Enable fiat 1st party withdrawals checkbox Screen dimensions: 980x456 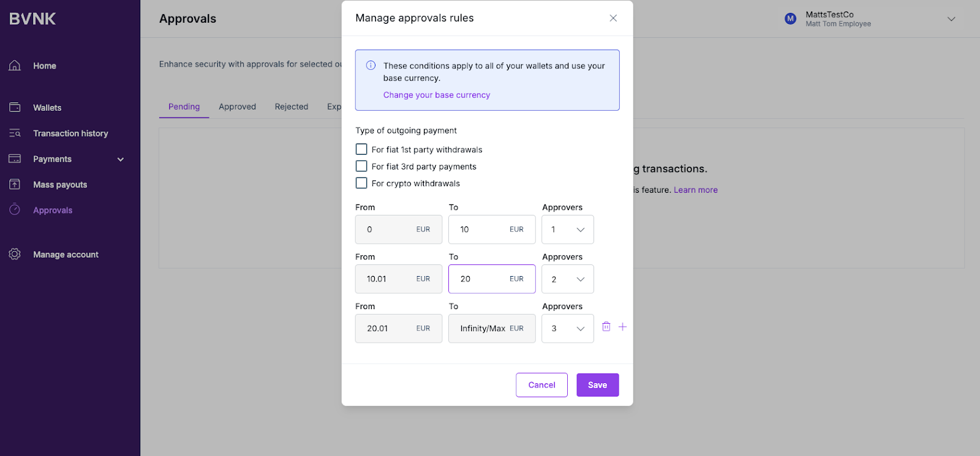coord(361,149)
